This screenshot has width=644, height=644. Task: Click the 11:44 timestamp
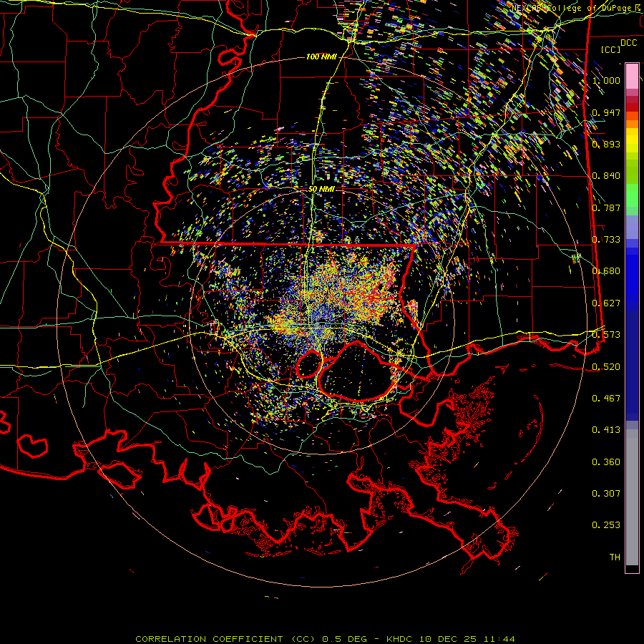498,639
